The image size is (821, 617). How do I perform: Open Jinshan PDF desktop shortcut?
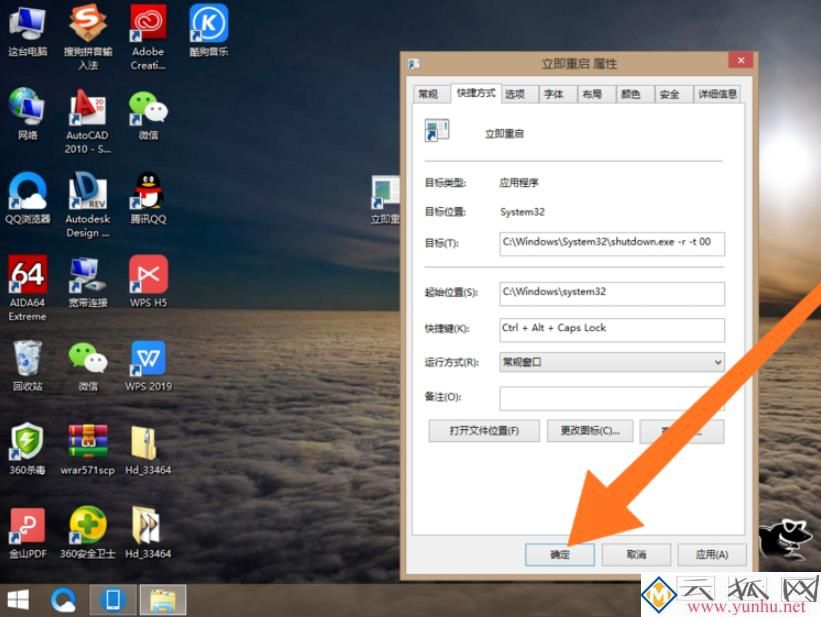point(27,525)
